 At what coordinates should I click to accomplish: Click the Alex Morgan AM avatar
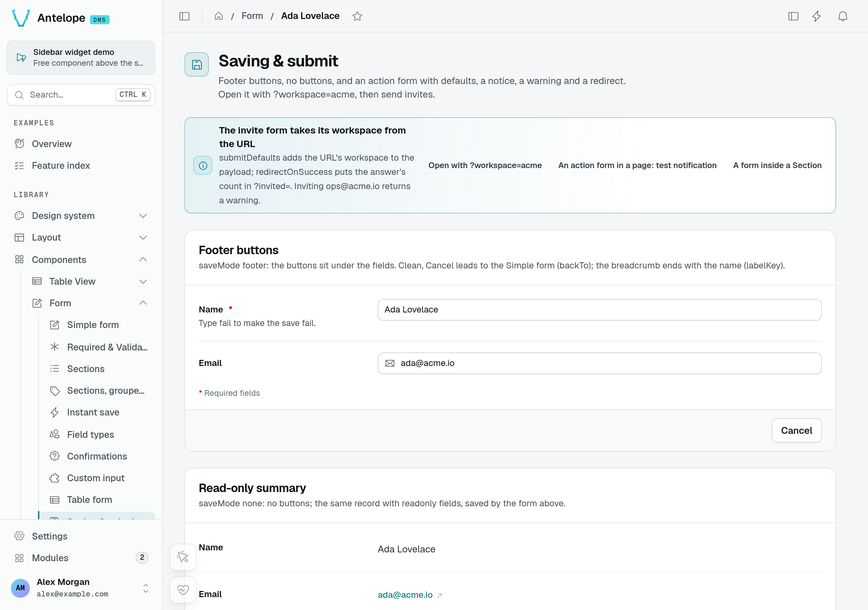[20, 588]
